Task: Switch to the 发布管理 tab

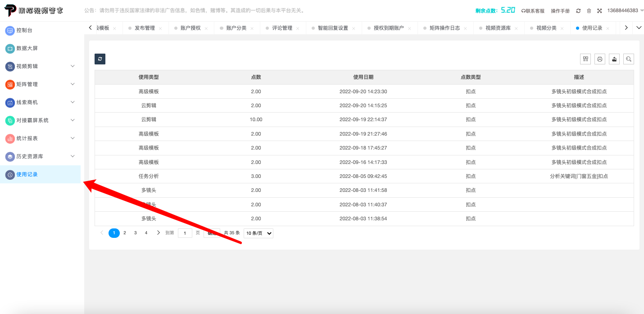Action: [x=145, y=28]
